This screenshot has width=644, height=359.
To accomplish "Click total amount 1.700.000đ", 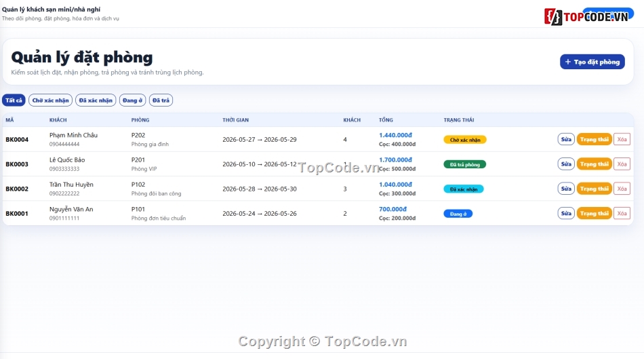I will [395, 159].
